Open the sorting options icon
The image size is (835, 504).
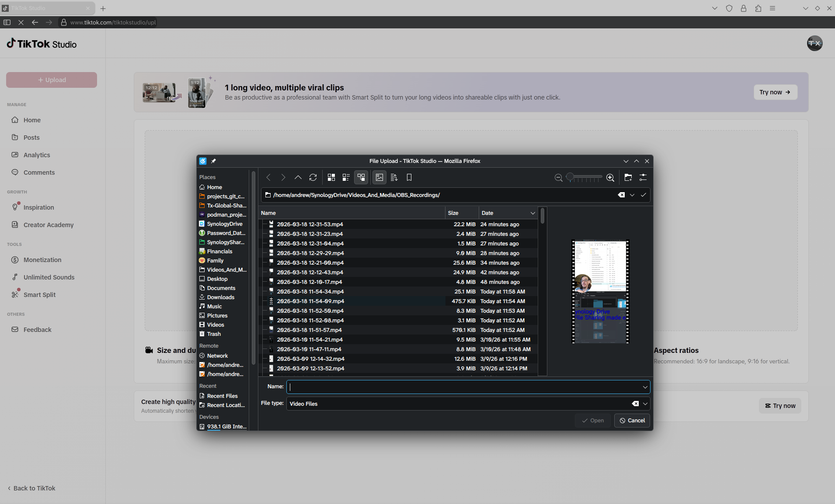coord(394,177)
